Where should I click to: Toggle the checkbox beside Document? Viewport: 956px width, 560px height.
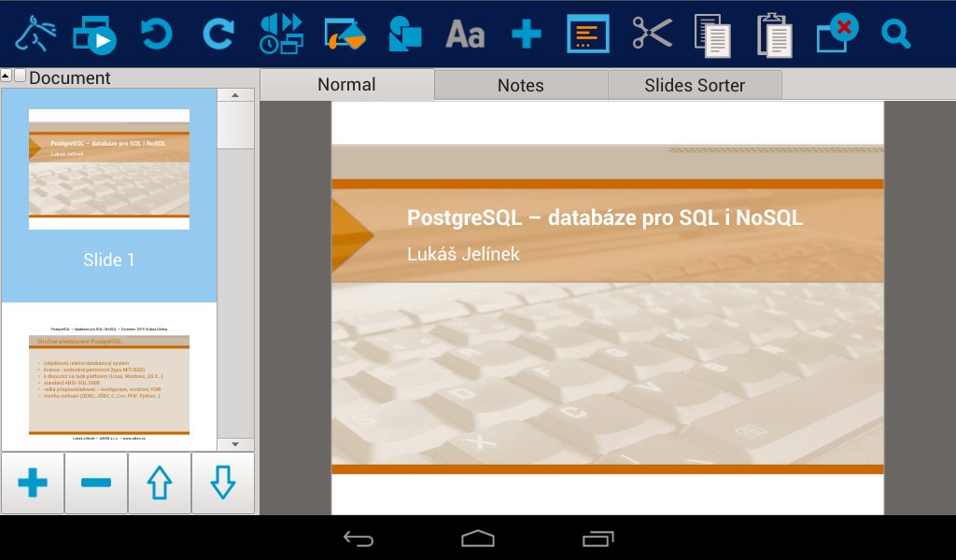21,76
